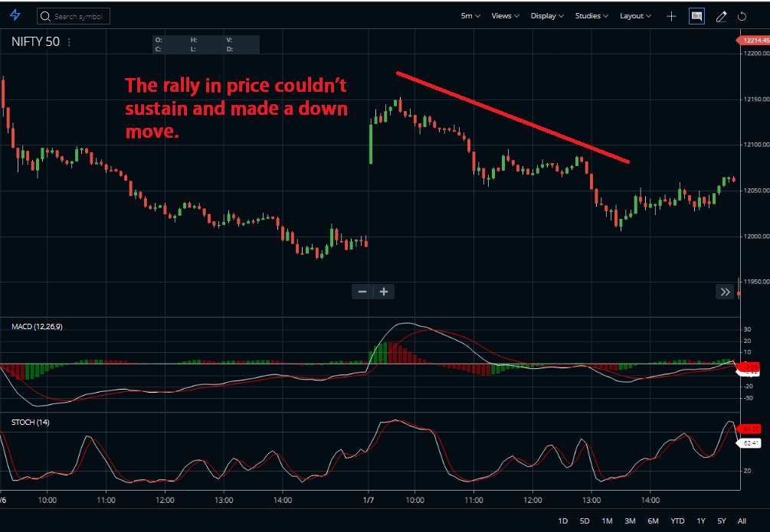Open the Views dropdown menu
The image size is (770, 532).
(506, 16)
